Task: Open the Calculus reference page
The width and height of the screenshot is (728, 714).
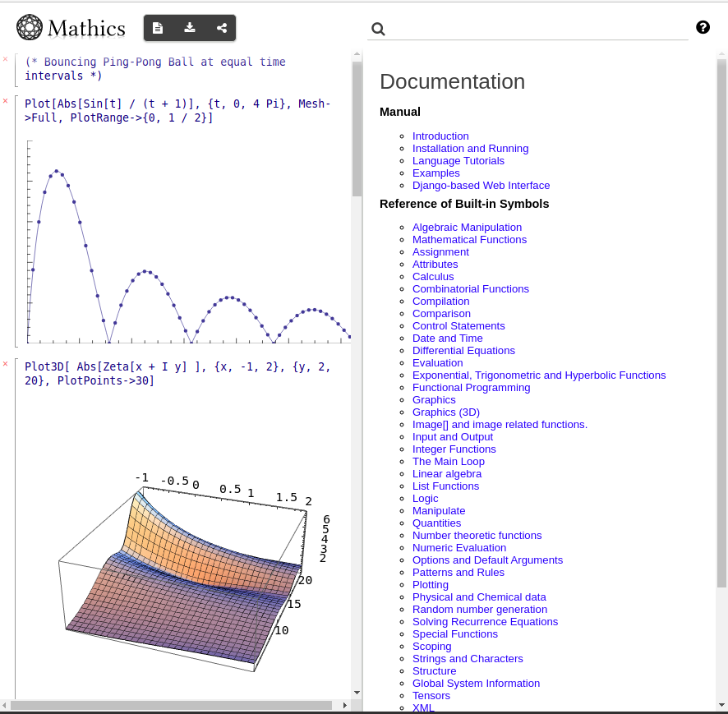Action: tap(432, 276)
